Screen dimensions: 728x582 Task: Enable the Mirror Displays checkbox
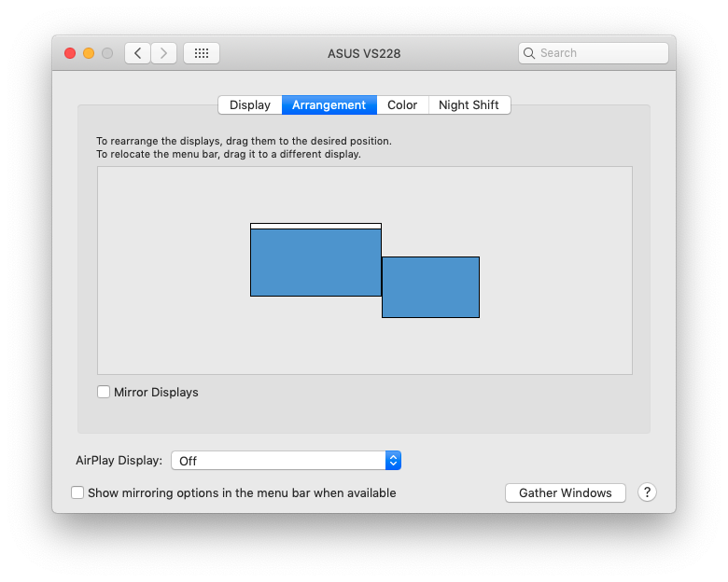[x=104, y=392]
